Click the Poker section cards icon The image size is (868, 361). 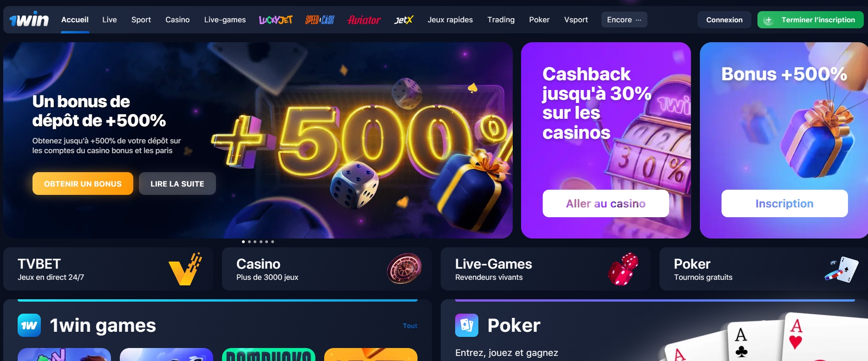pyautogui.click(x=467, y=325)
